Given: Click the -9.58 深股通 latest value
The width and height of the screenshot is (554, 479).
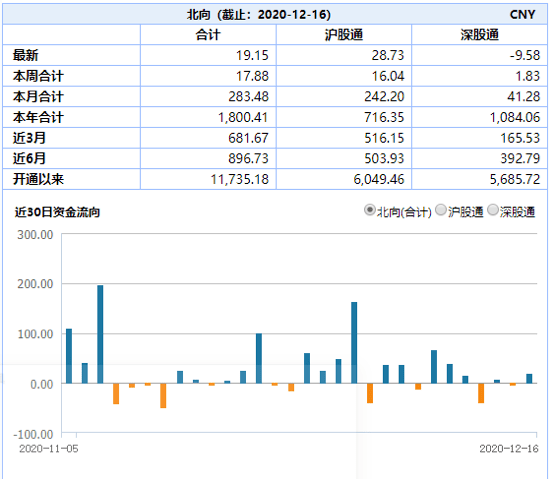Looking at the screenshot, I should coord(525,55).
